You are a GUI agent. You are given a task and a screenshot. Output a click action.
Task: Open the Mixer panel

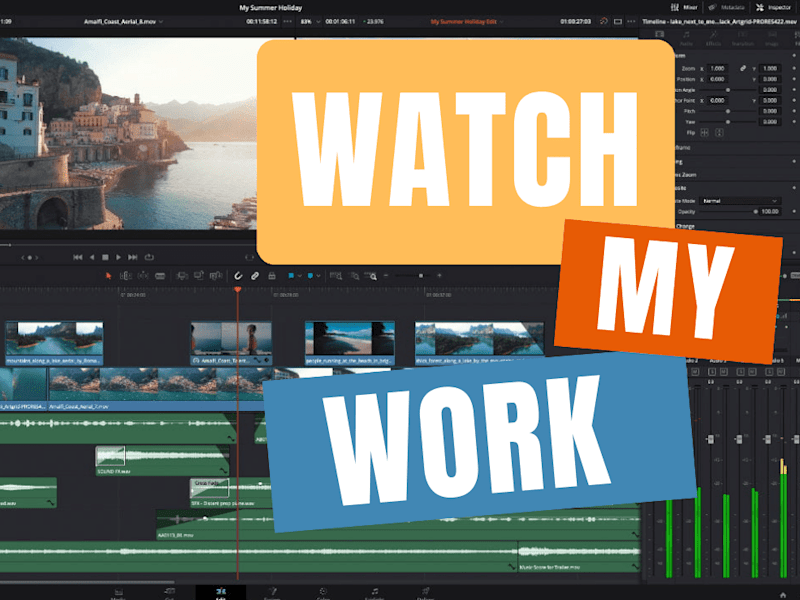[684, 7]
